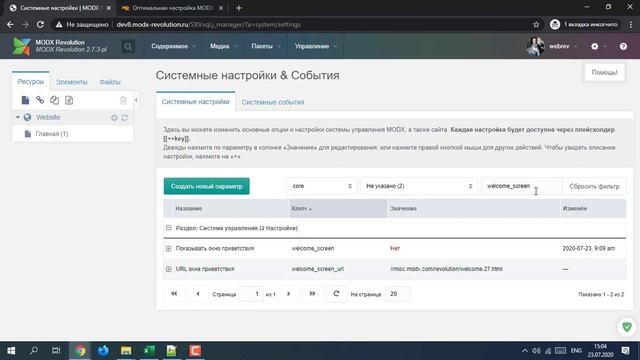Open the Windows Start menu
The image size is (640, 360).
point(11,351)
